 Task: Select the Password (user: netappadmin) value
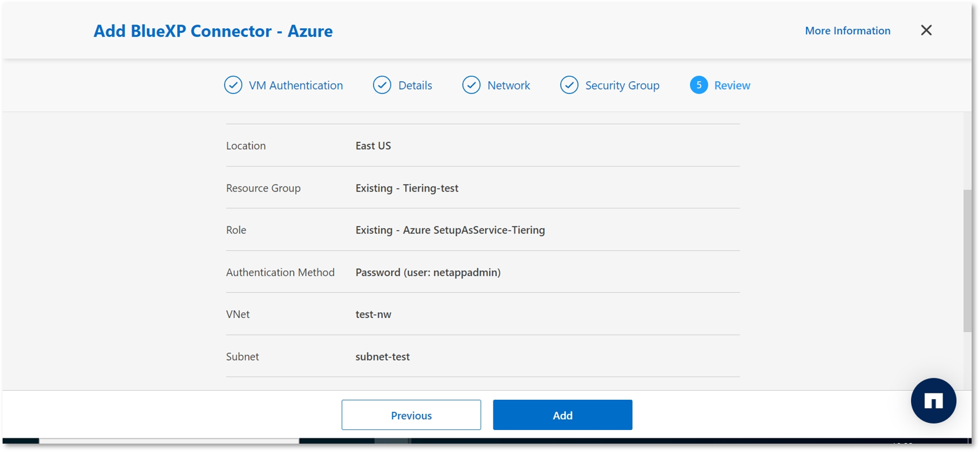[x=428, y=273]
